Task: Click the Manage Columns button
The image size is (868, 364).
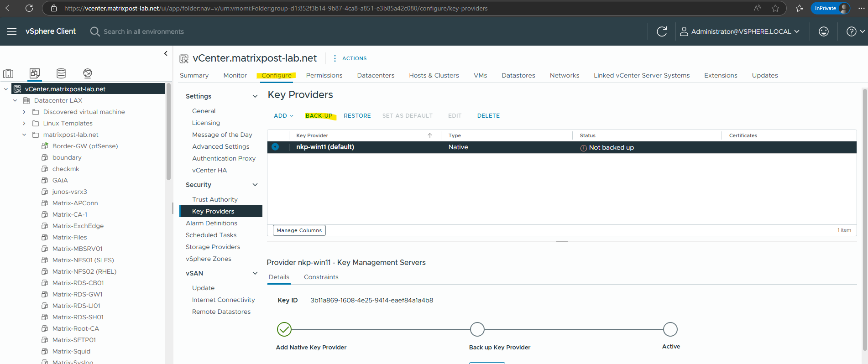Action: coord(299,230)
